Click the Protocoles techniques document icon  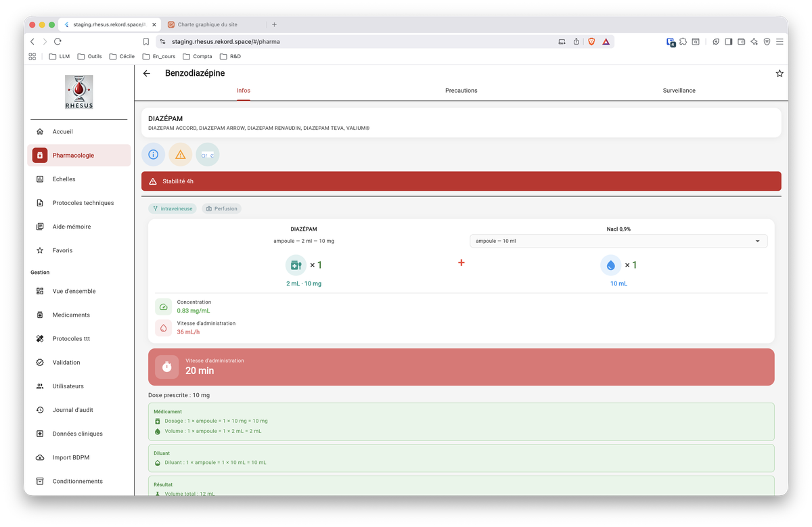pyautogui.click(x=40, y=202)
